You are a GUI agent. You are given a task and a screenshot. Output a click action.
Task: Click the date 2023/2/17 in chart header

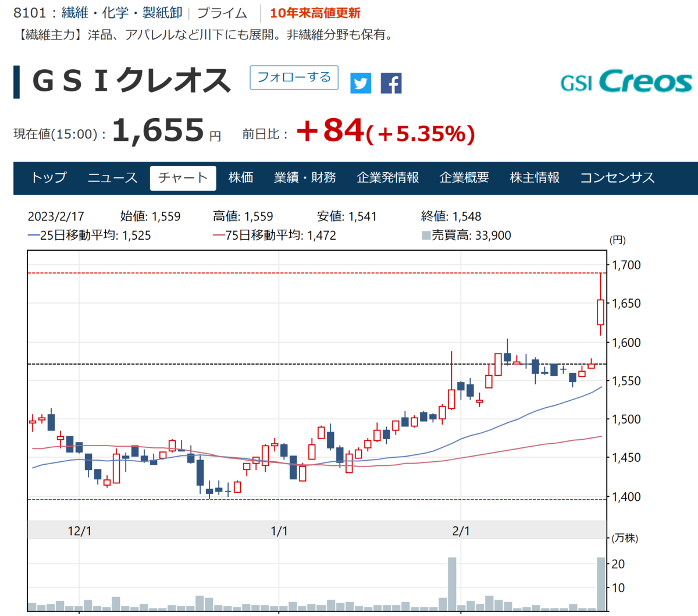[56, 216]
